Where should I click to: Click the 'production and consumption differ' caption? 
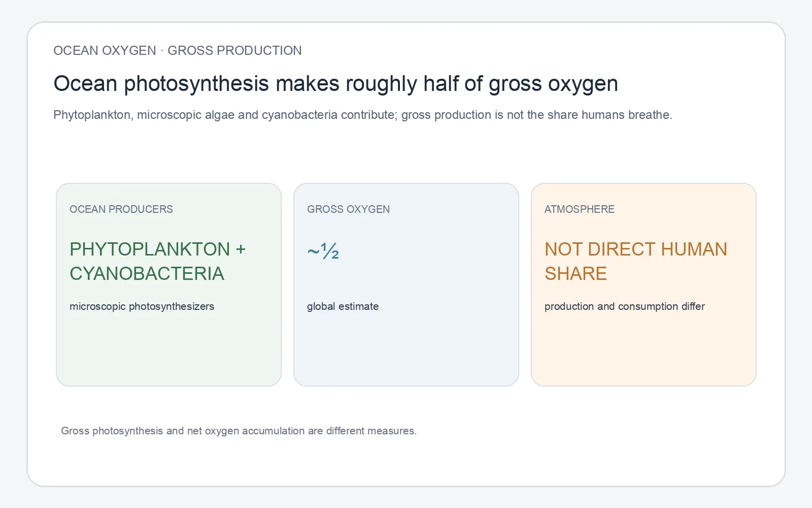pos(625,306)
